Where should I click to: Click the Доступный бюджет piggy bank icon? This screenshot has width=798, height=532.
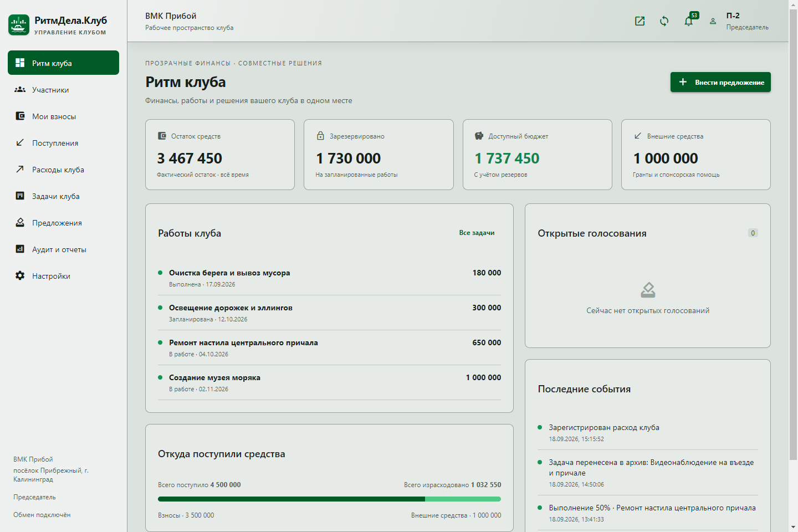(479, 136)
